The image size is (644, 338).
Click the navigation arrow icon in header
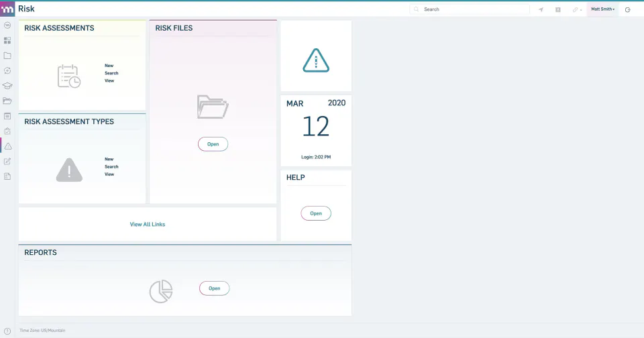(541, 9)
